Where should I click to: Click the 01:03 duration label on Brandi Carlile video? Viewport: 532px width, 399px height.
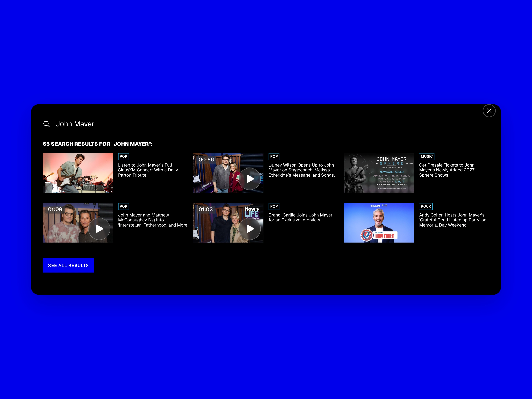206,210
